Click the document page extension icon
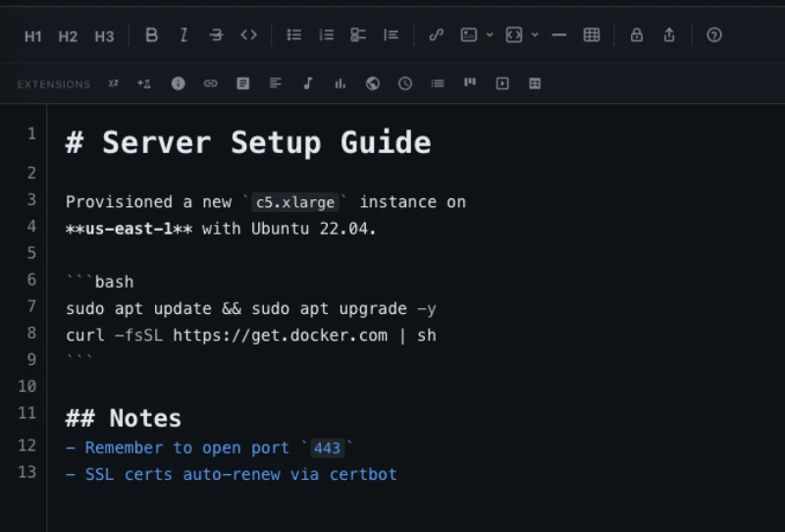This screenshot has height=532, width=785. point(242,83)
